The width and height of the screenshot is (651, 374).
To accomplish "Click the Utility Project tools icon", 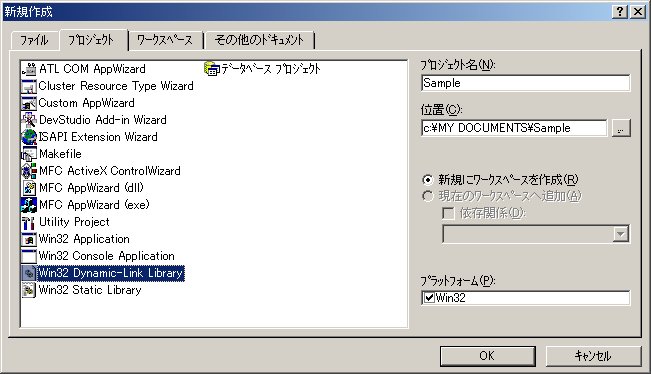I will 29,222.
